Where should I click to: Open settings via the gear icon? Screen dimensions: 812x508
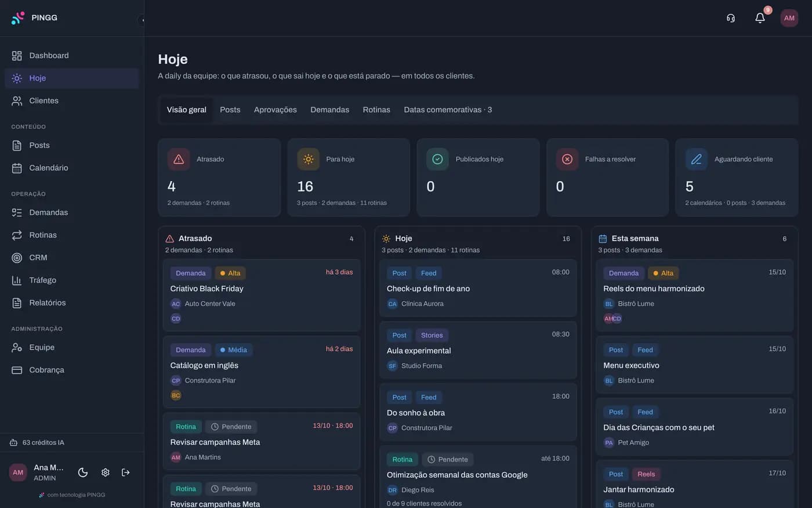(x=105, y=473)
